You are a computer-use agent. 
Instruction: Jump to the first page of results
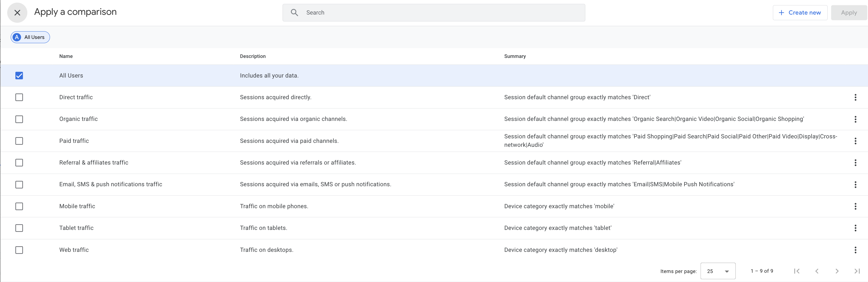point(797,271)
